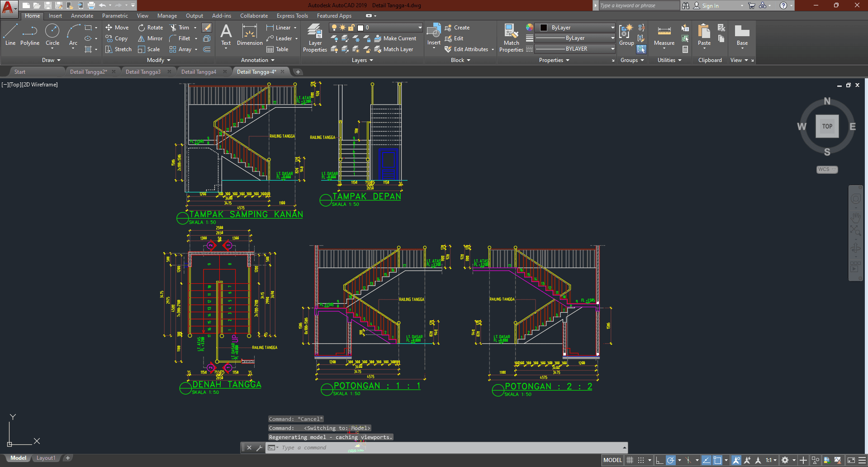868x467 pixels.
Task: Switch to Detail Tangga3 drawing tab
Action: click(143, 72)
